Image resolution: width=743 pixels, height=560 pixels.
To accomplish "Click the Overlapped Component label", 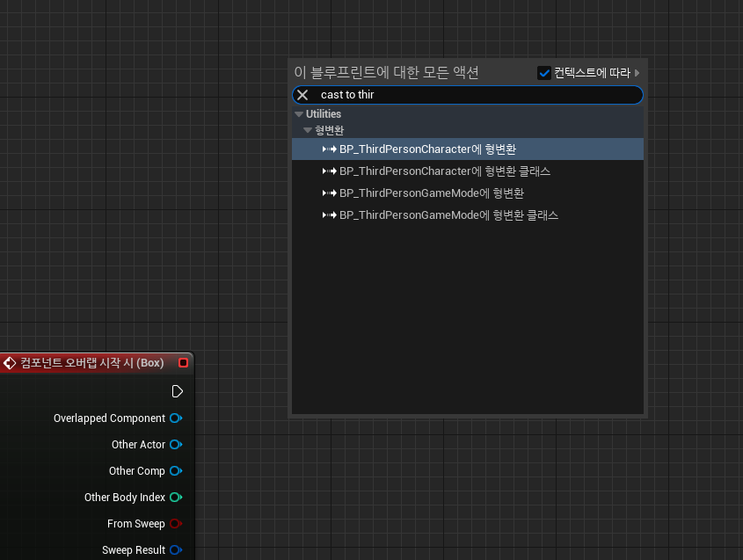I will [109, 418].
